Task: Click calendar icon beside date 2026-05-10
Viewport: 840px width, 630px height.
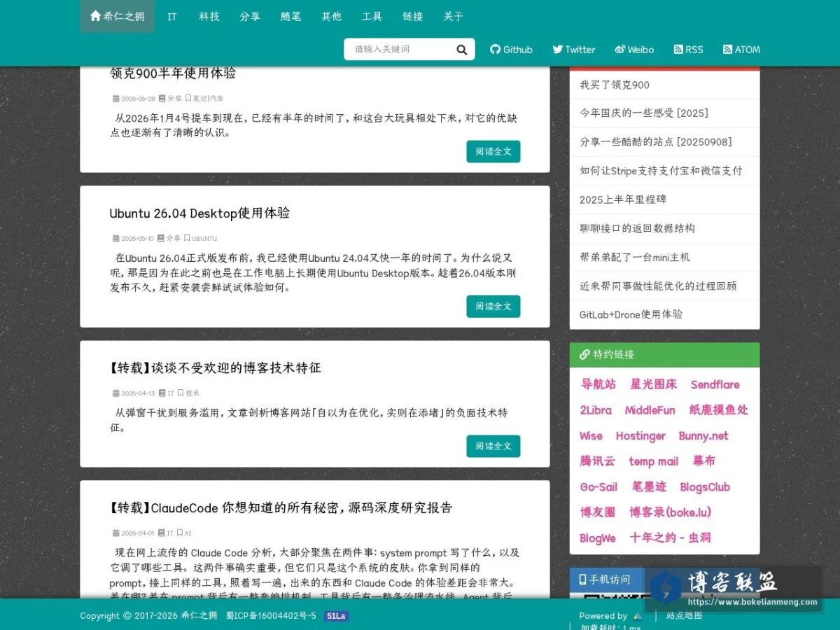Action: (116, 238)
